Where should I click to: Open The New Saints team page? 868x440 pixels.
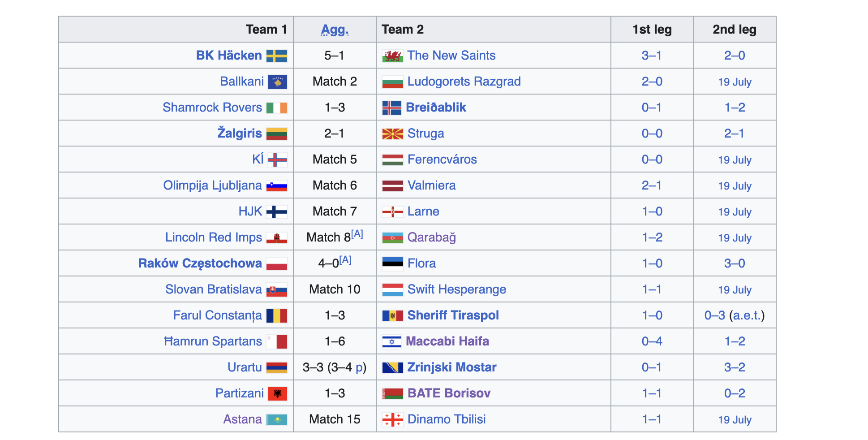click(451, 56)
